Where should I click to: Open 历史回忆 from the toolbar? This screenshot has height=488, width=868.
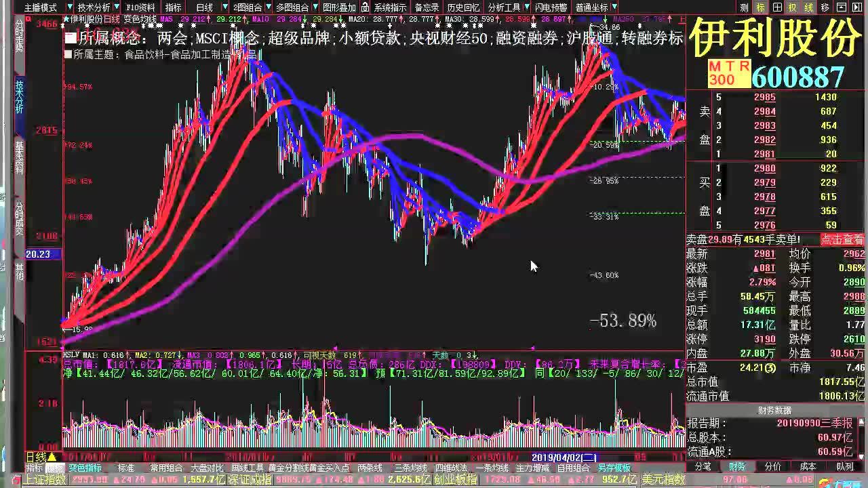coord(463,7)
